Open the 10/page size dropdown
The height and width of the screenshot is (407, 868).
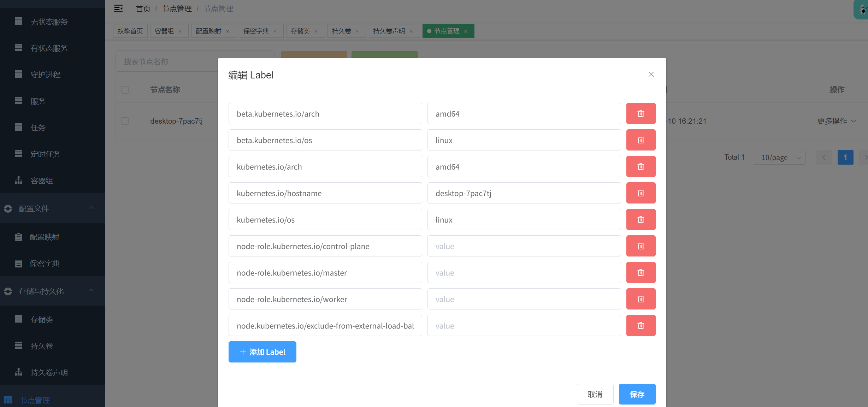(x=779, y=158)
